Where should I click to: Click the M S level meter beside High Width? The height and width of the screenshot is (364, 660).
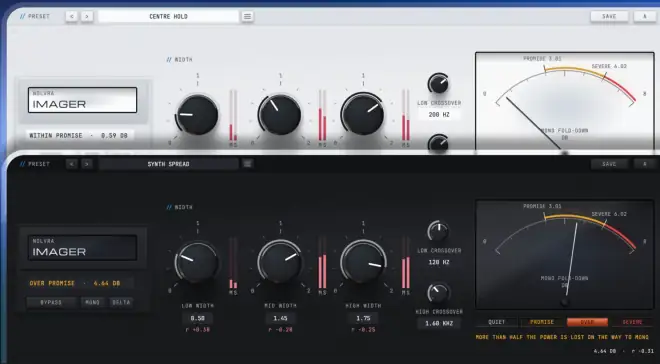406,266
